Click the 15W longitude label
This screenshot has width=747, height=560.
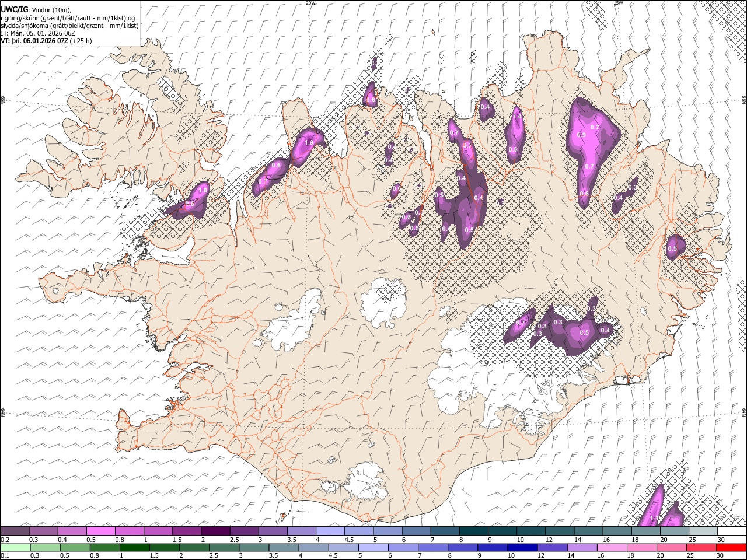coord(618,3)
